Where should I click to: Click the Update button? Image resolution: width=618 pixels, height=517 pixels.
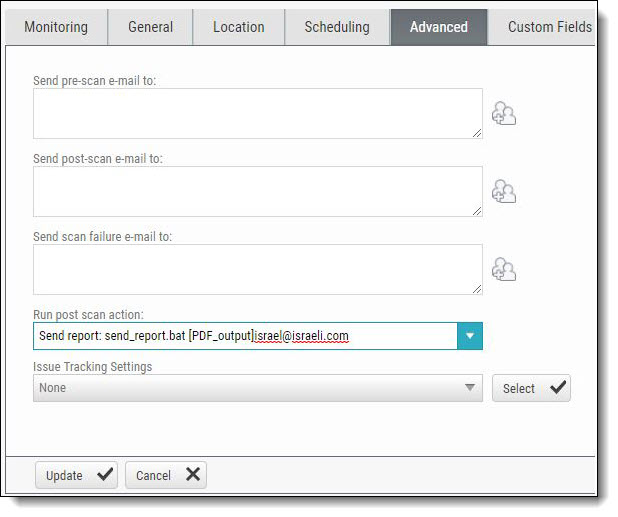pos(76,475)
